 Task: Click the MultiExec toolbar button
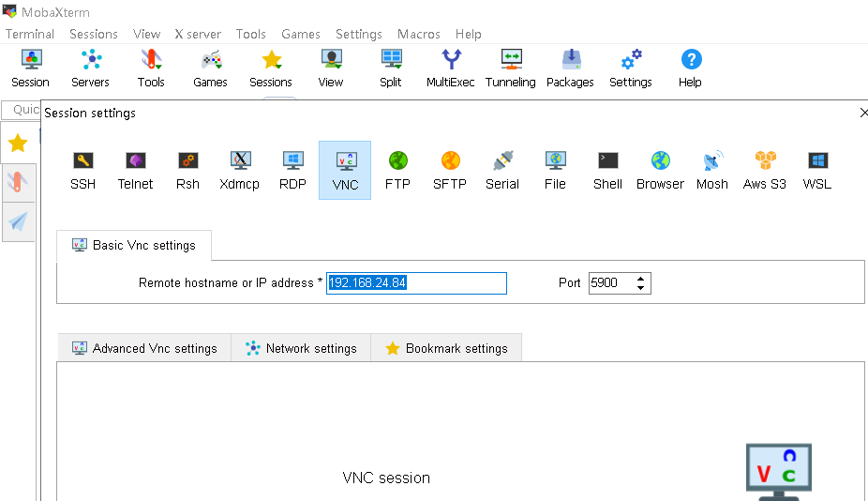(452, 68)
